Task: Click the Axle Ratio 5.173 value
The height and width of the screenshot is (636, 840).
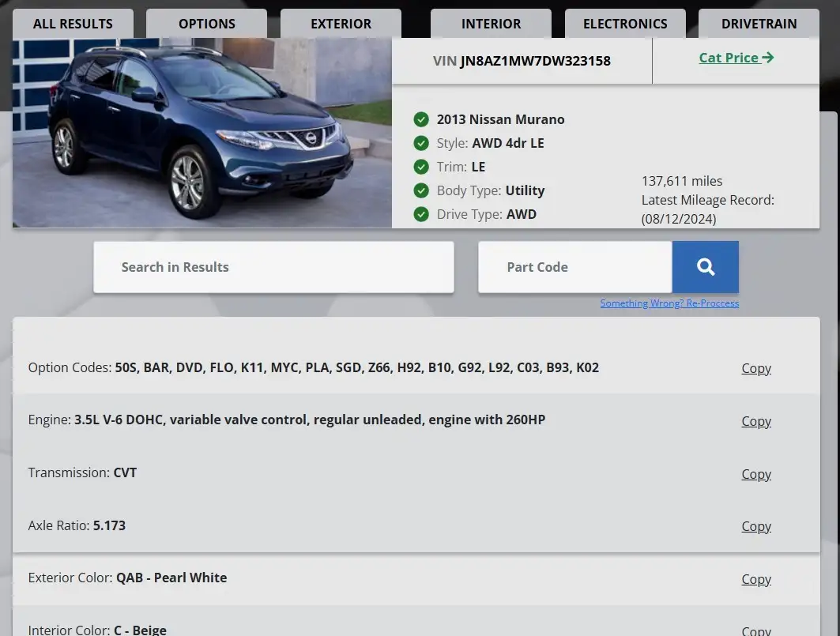Action: [x=109, y=525]
